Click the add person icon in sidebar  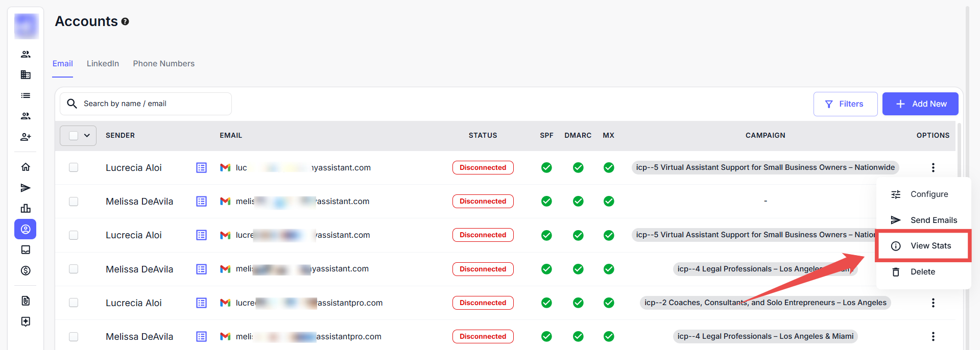click(26, 137)
